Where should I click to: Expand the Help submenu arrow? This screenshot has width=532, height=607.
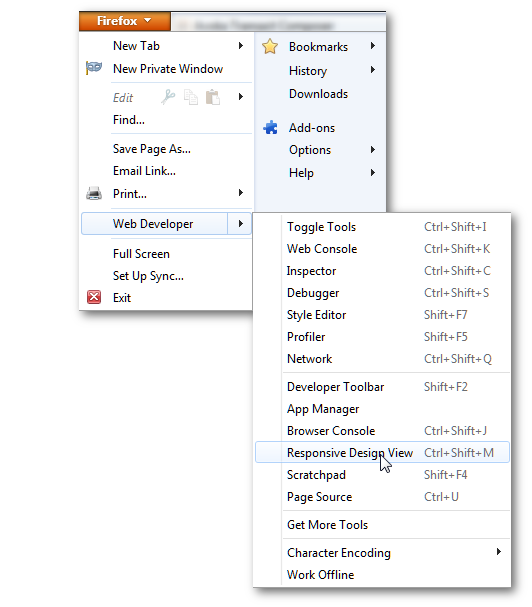[372, 172]
